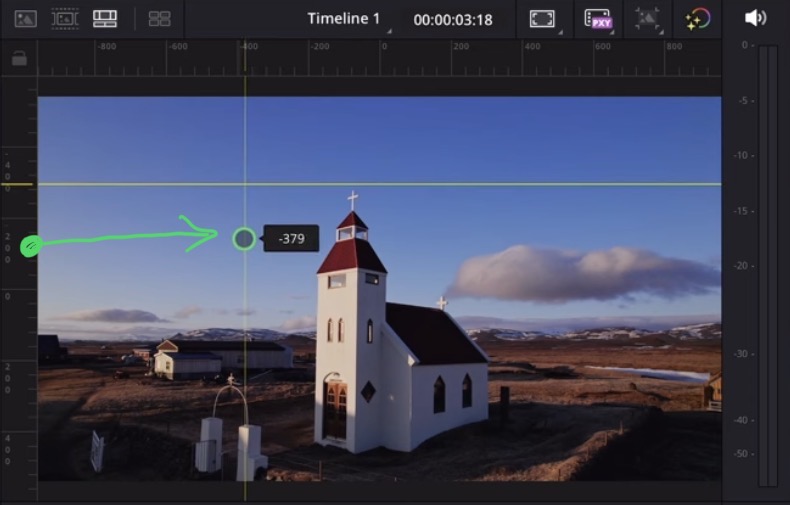
Task: Toggle bypass color grades and effects
Action: [698, 19]
